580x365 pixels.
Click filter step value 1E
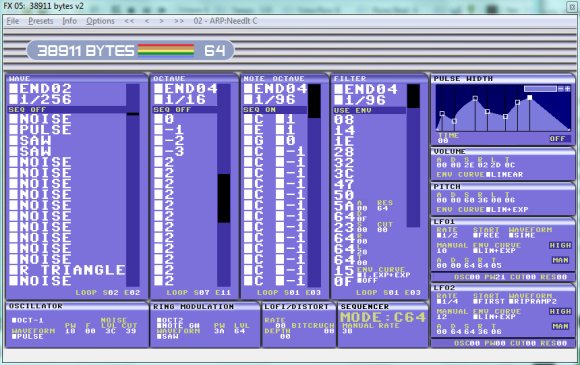coord(344,141)
